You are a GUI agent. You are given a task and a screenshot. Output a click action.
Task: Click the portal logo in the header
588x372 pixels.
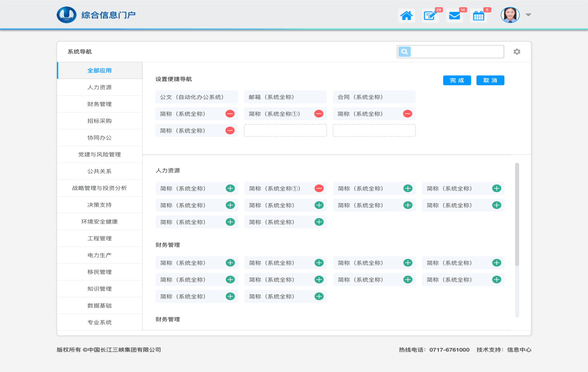coord(67,15)
